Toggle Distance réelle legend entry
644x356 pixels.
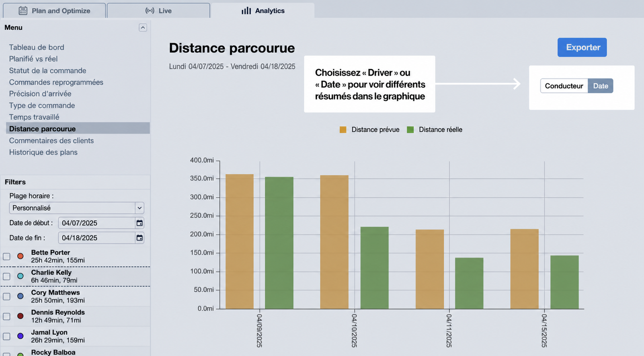pos(435,130)
